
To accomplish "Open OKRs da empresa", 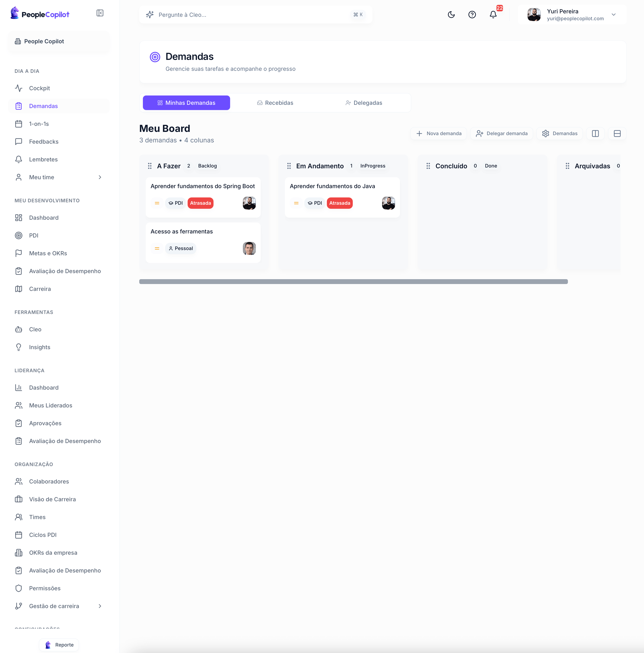I will tap(59, 553).
